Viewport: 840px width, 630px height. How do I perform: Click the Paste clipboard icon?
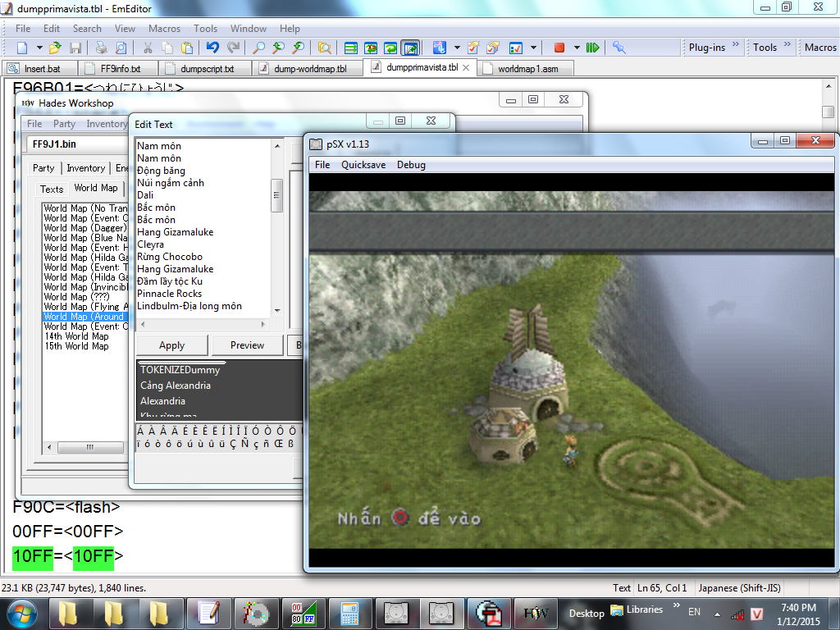[187, 48]
